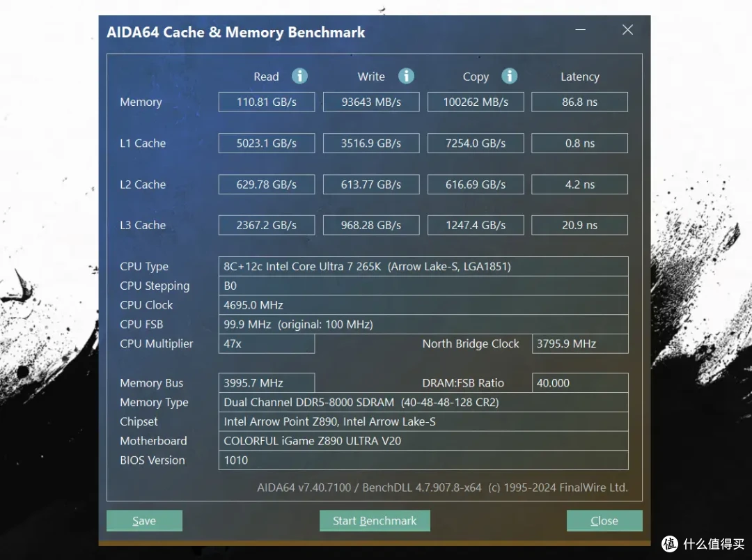Click the green Close button
The width and height of the screenshot is (752, 560).
(x=604, y=521)
